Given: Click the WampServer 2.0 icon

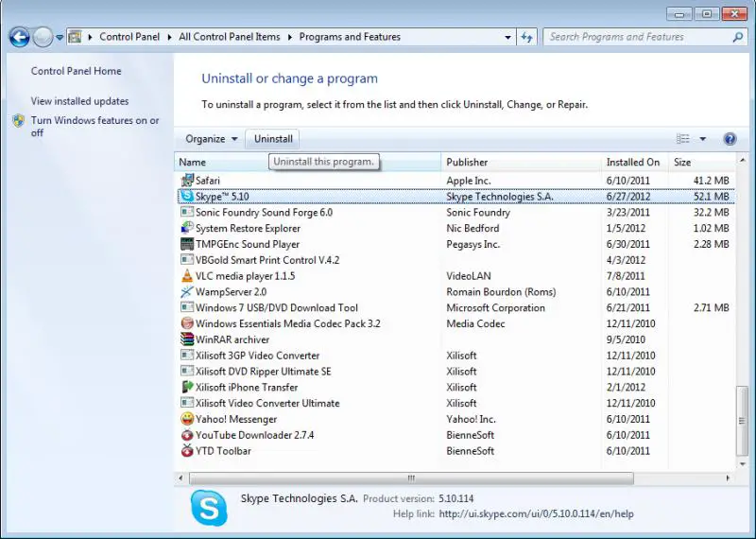Looking at the screenshot, I should pos(187,292).
